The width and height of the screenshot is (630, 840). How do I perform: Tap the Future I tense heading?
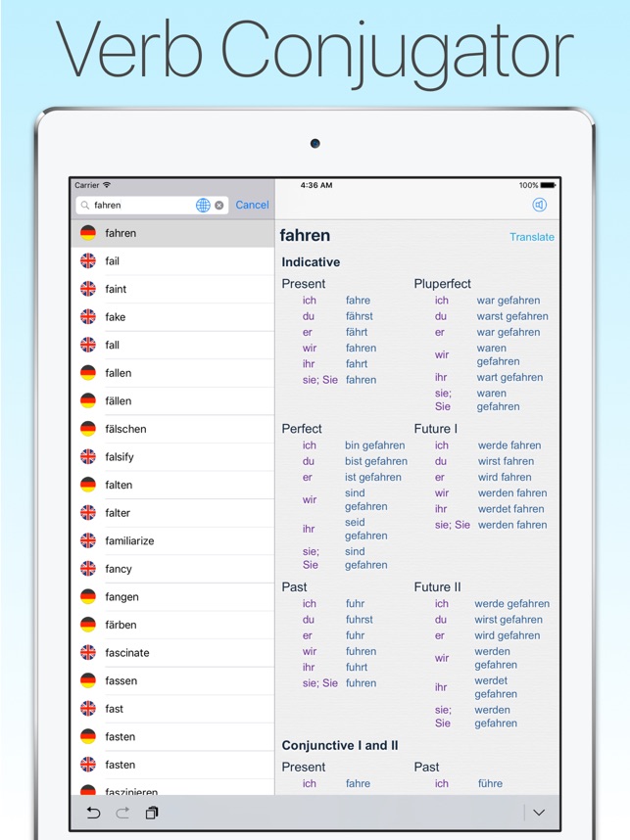(436, 429)
